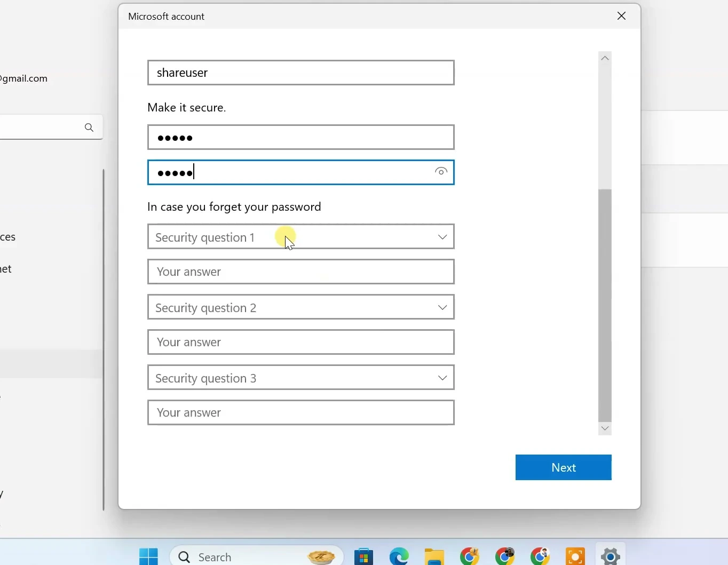Click answer field below Security question 3

[x=301, y=413]
